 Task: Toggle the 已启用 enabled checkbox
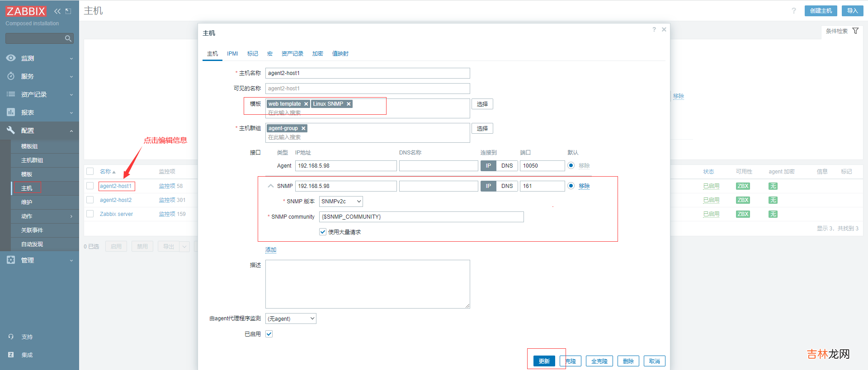269,334
